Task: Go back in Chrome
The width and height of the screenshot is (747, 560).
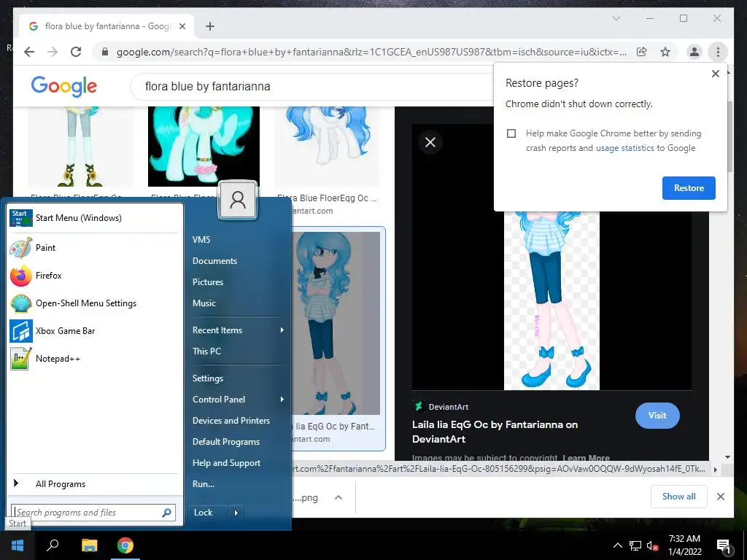Action: point(29,52)
